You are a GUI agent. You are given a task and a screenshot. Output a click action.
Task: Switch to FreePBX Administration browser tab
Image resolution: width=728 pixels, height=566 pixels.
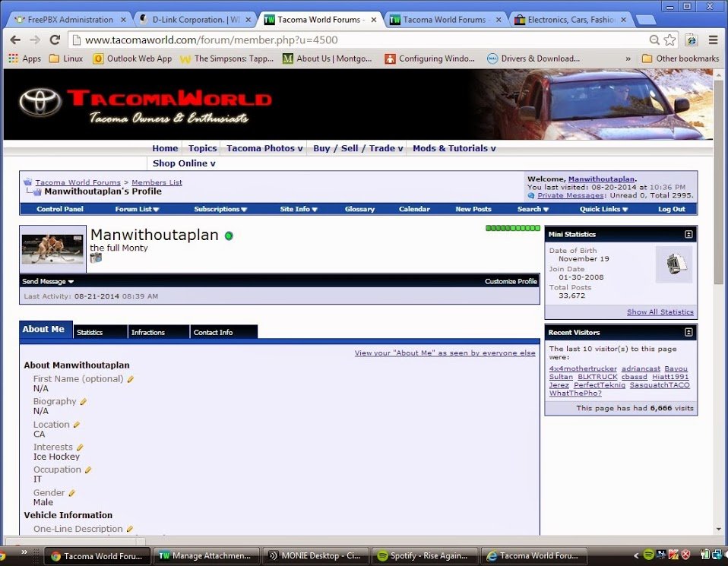pos(71,20)
